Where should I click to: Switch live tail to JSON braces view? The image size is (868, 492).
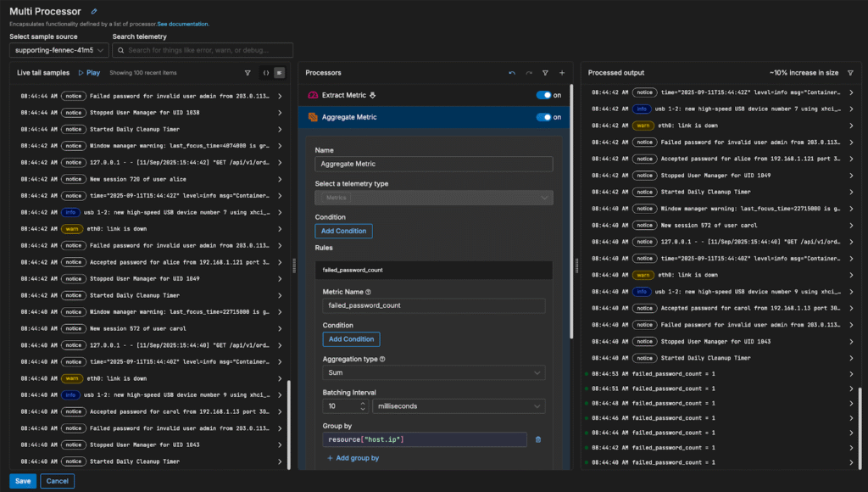tap(265, 73)
